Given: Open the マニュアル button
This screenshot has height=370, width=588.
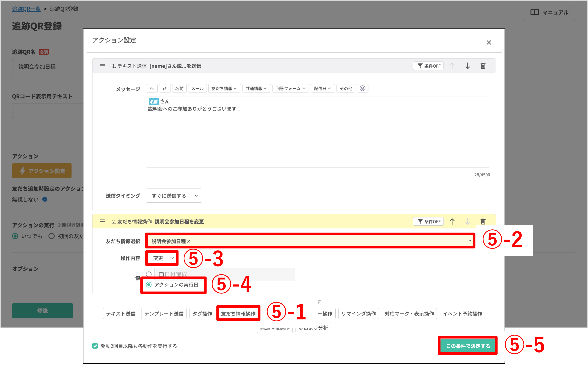Looking at the screenshot, I should pyautogui.click(x=549, y=12).
